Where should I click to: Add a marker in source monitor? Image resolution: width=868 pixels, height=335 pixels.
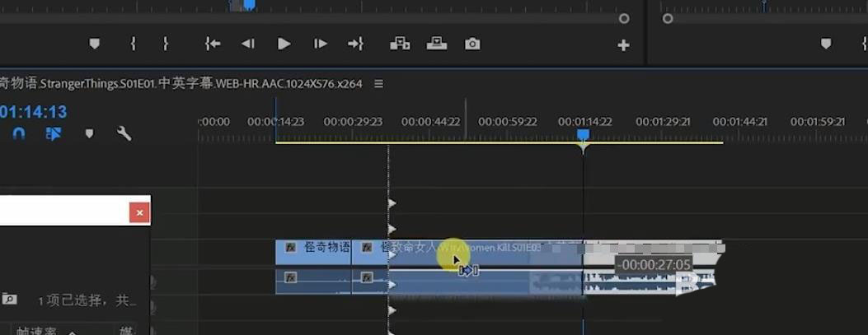[x=94, y=44]
